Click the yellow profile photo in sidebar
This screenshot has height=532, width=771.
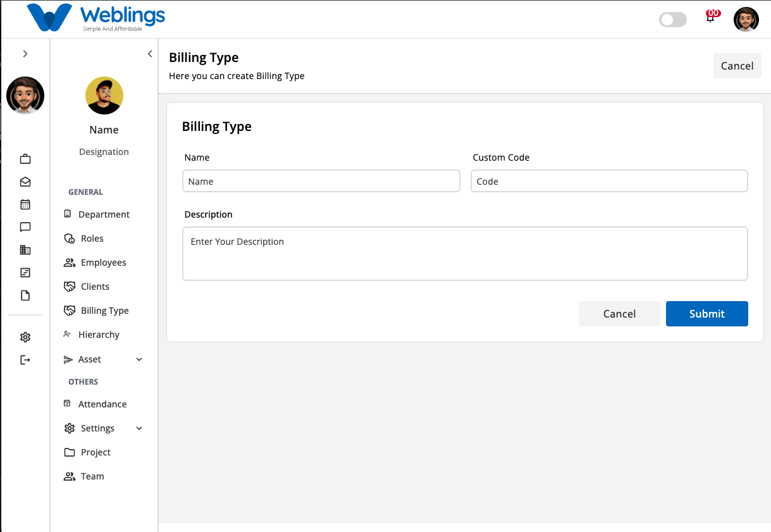point(104,96)
